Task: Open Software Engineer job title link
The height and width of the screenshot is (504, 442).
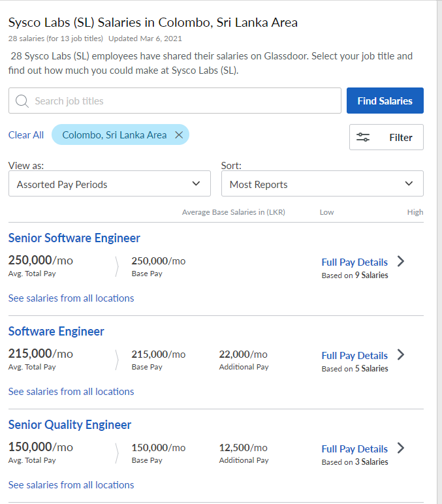Action: [56, 332]
